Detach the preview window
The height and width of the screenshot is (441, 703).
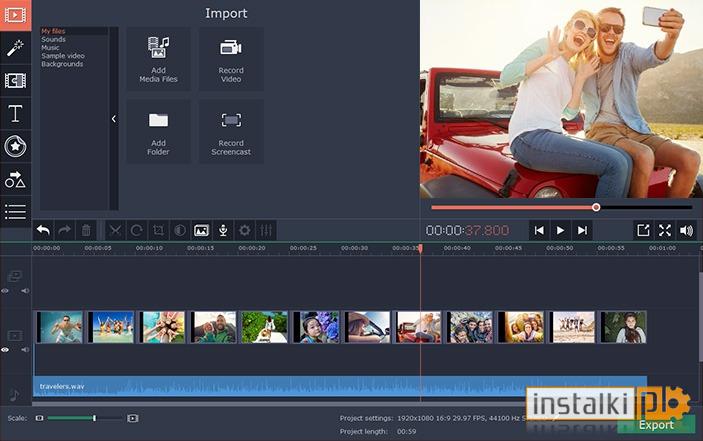coord(643,230)
